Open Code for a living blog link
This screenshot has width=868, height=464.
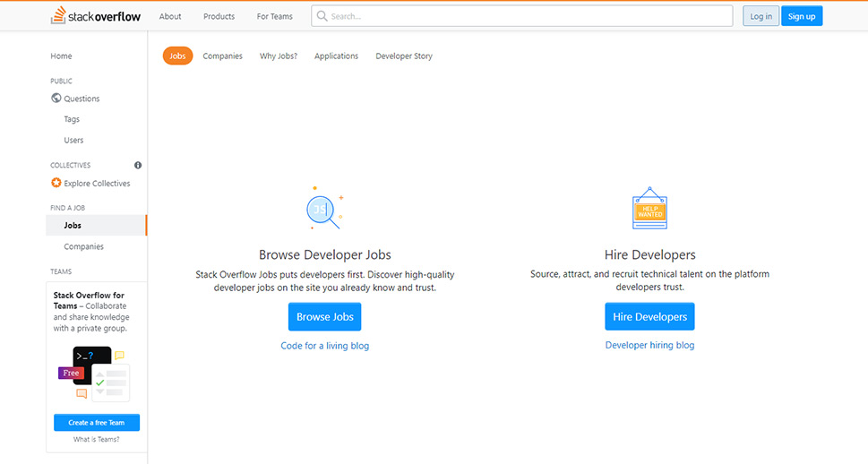click(325, 346)
